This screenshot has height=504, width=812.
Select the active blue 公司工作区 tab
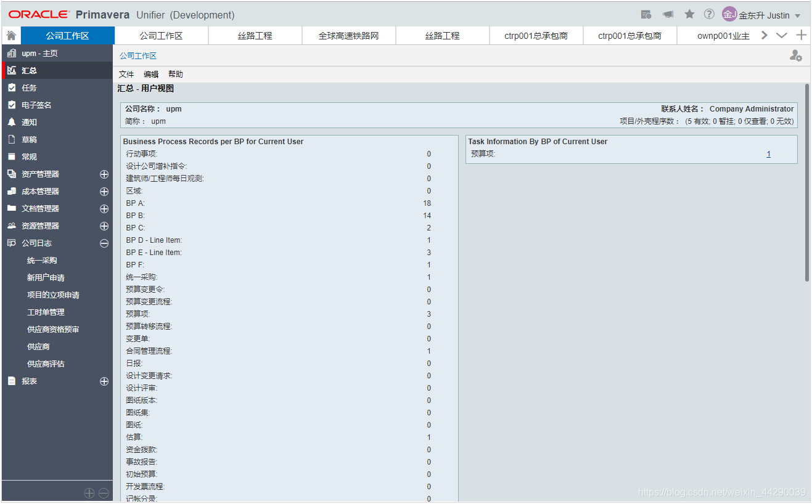coord(68,36)
